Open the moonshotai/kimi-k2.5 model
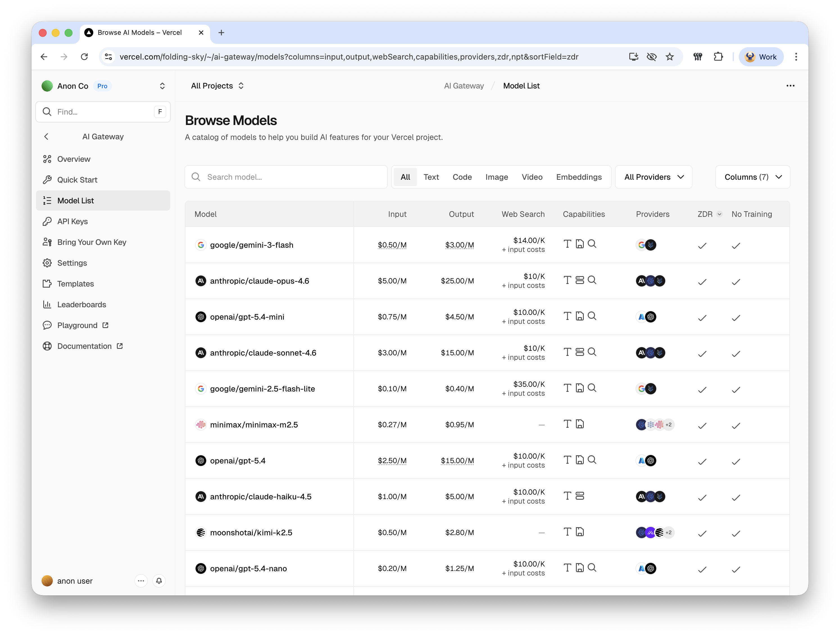Image resolution: width=840 pixels, height=637 pixels. pos(251,533)
